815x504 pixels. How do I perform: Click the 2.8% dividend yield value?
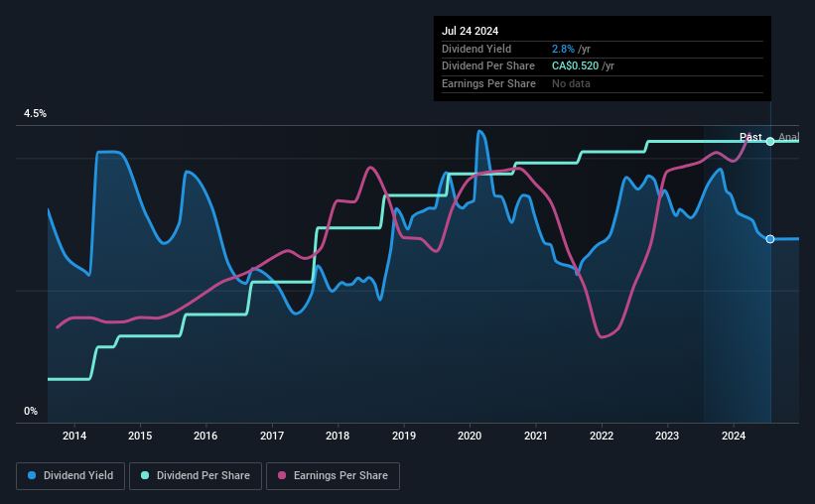coord(563,49)
